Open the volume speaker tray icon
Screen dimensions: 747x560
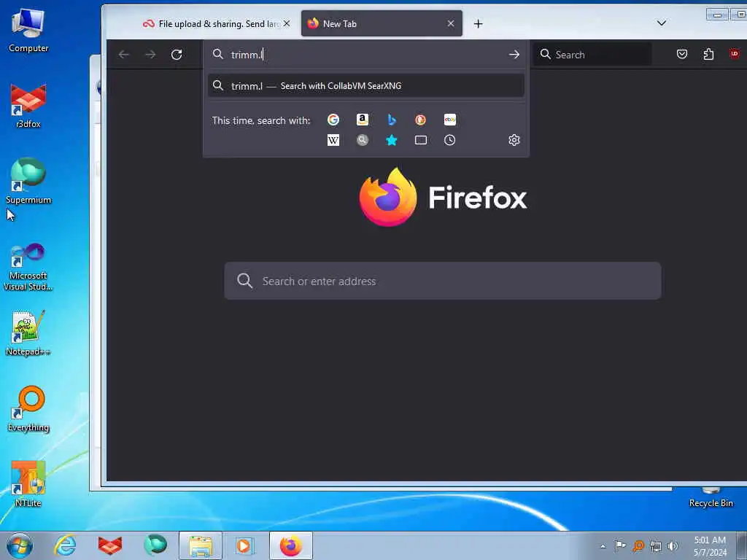pyautogui.click(x=673, y=545)
